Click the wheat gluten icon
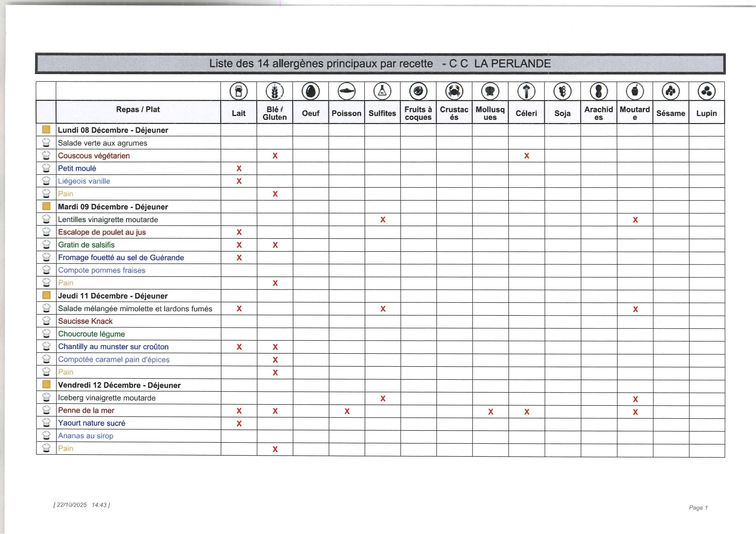 pyautogui.click(x=275, y=91)
